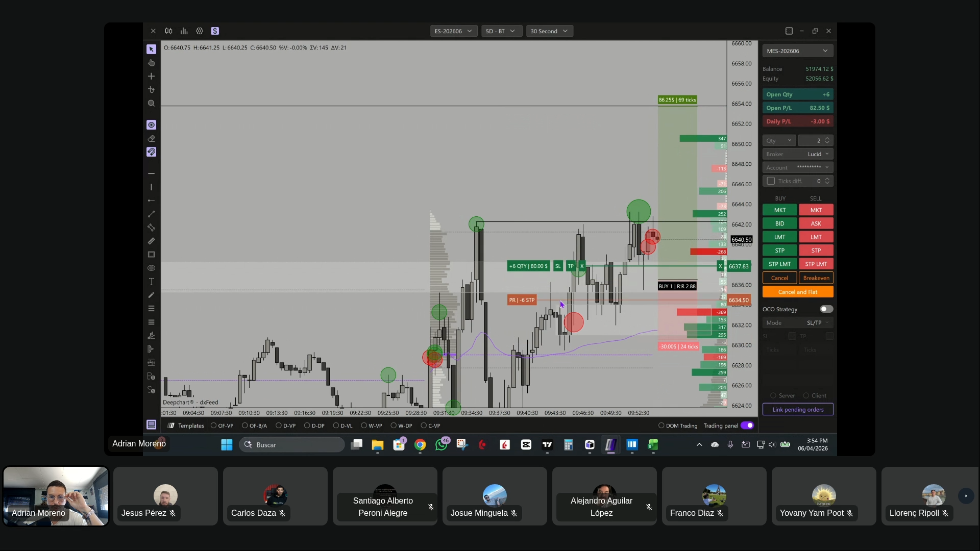Select the ellipse drawing tool
The image size is (980, 551).
[x=151, y=268]
